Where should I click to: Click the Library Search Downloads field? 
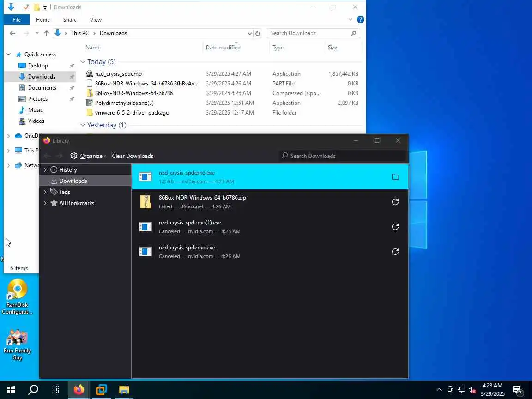(x=343, y=156)
